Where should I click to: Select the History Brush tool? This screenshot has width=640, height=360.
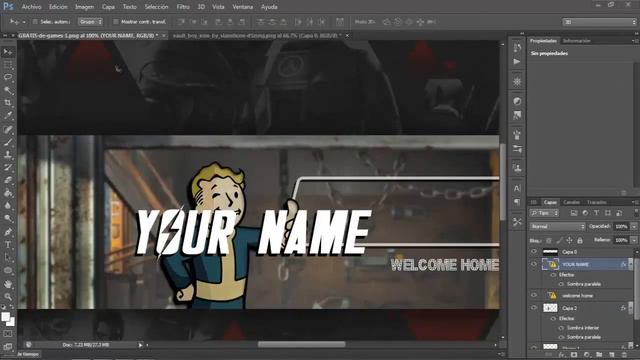pyautogui.click(x=8, y=168)
